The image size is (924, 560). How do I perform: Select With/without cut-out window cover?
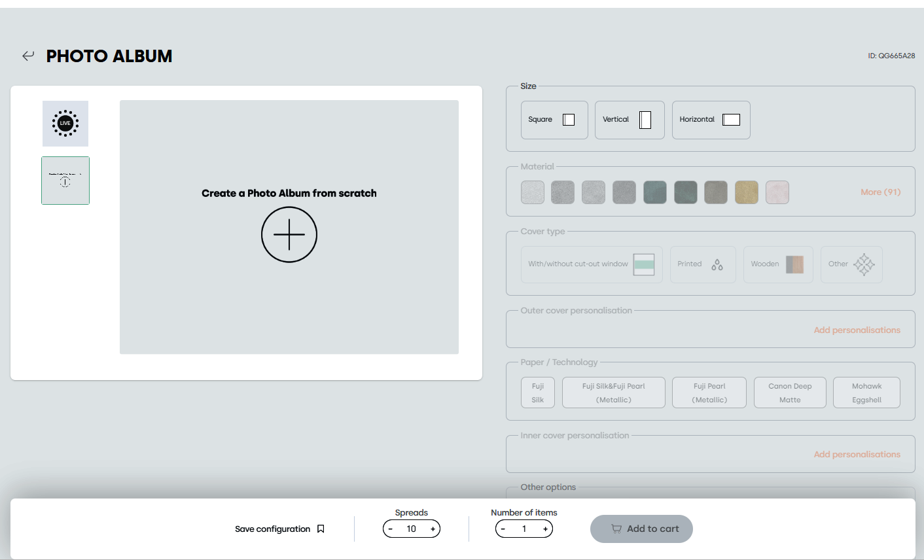592,264
